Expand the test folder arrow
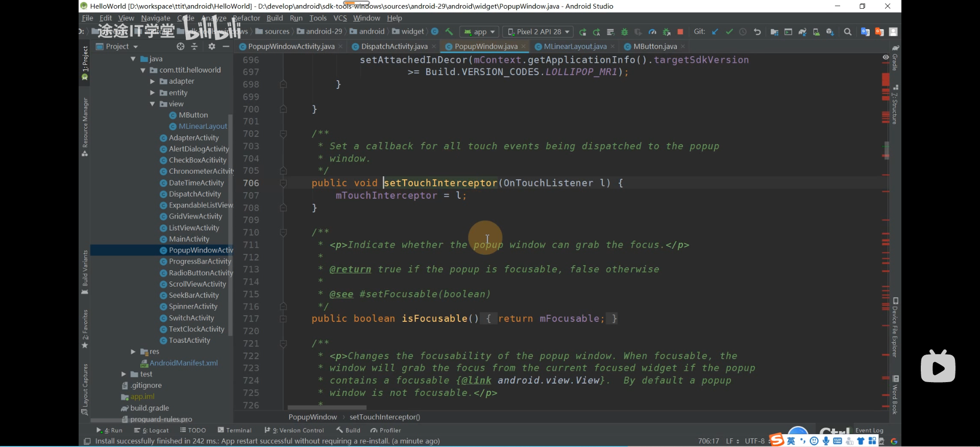 (x=124, y=374)
